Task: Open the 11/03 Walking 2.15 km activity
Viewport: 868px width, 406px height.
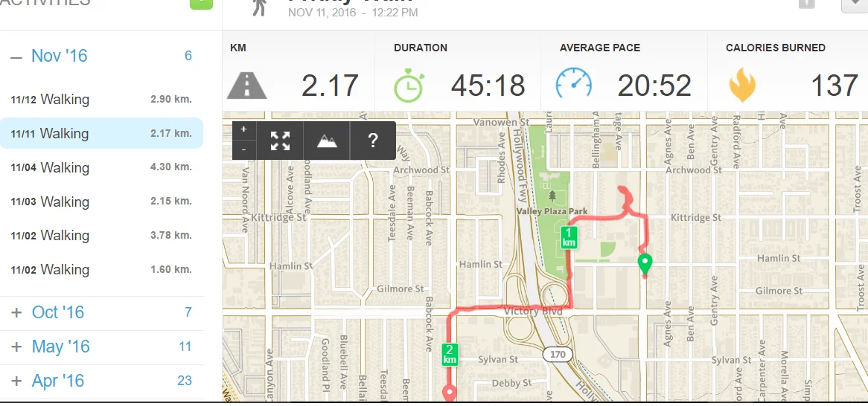Action: [x=101, y=202]
